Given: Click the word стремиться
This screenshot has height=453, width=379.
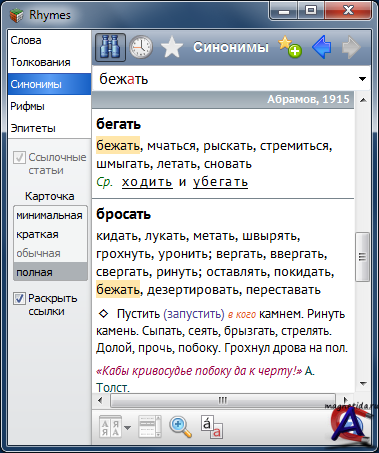Looking at the screenshot, I should 294,146.
